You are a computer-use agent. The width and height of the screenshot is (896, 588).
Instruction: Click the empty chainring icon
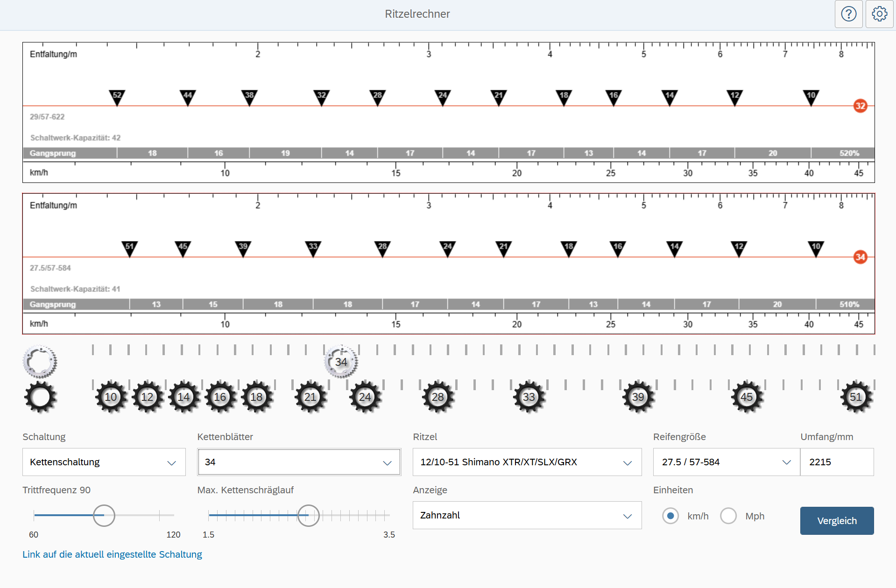pos(40,362)
